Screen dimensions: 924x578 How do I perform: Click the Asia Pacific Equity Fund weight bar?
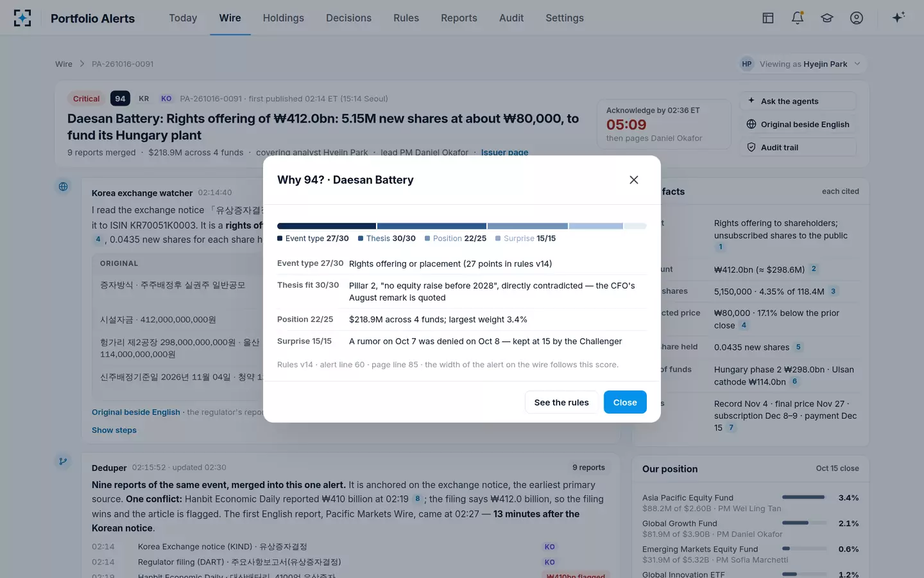click(803, 498)
